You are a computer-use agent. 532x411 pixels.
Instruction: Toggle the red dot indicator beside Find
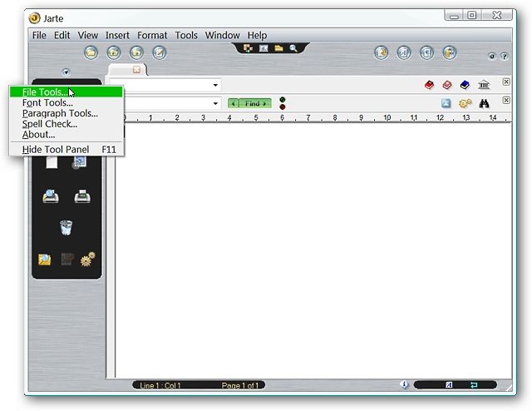coord(283,107)
